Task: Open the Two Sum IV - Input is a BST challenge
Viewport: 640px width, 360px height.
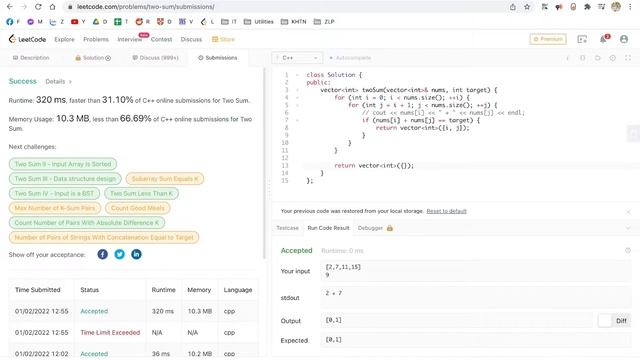Action: [x=54, y=193]
